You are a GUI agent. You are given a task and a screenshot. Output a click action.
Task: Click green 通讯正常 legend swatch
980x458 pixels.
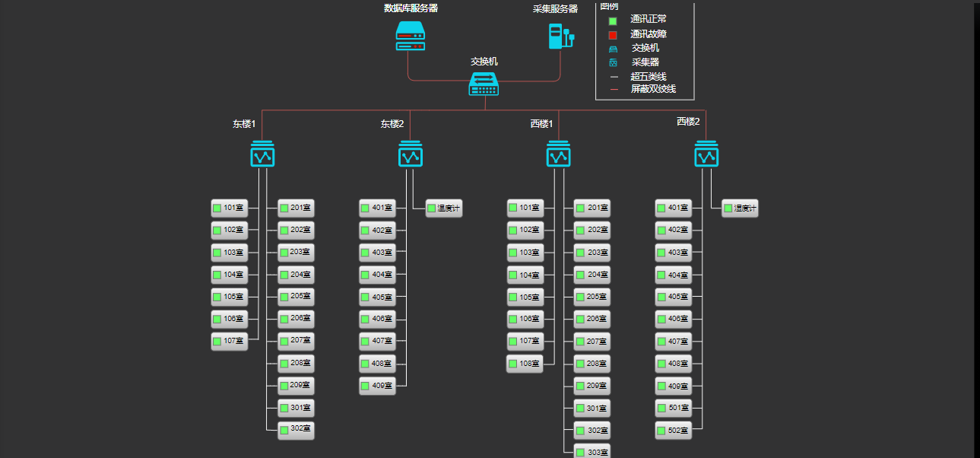click(613, 21)
